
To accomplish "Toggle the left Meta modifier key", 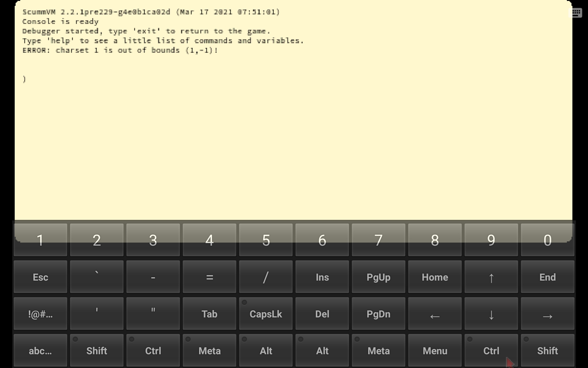I will pyautogui.click(x=209, y=350).
